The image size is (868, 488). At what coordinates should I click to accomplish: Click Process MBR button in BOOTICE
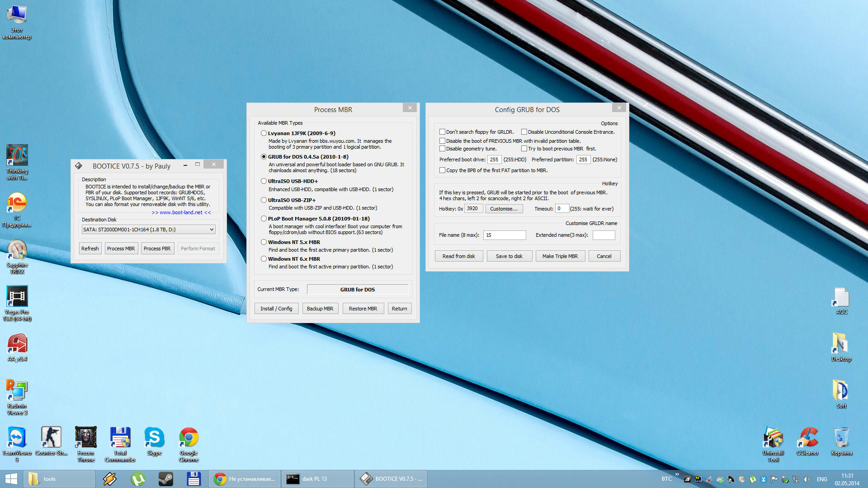pos(121,249)
